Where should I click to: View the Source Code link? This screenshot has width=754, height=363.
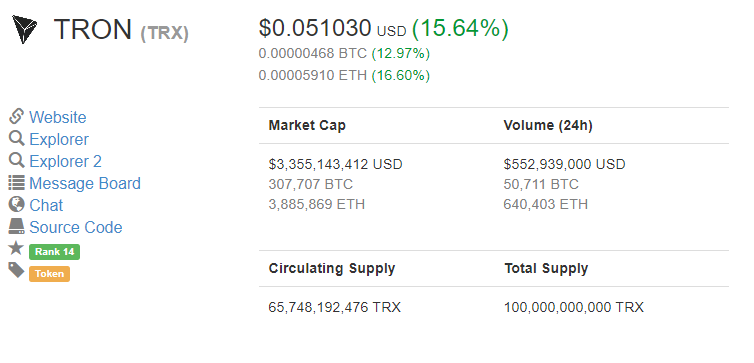click(75, 227)
